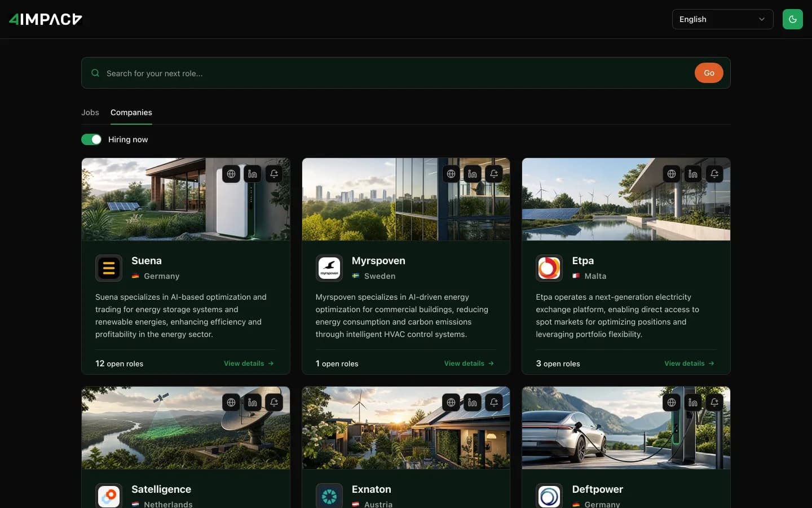The image size is (812, 508).
Task: Open Exnaton's website globe icon
Action: 451,402
